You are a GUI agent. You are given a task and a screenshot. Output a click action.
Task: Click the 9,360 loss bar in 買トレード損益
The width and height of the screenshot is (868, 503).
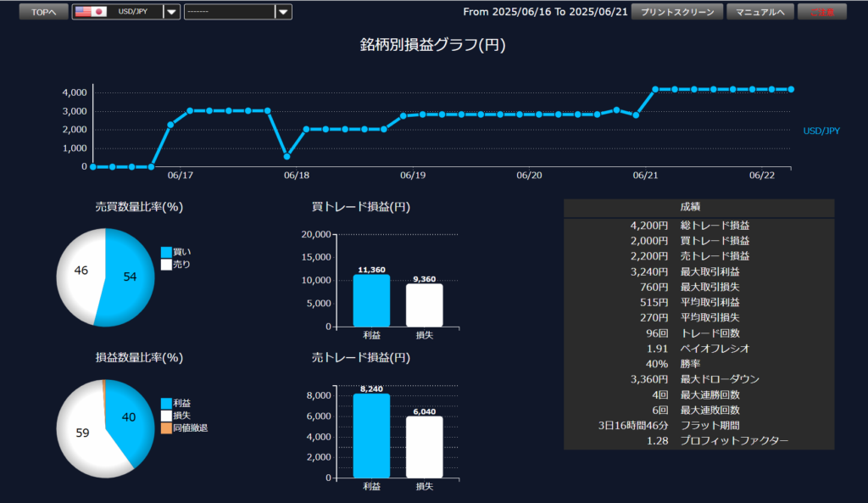click(424, 305)
